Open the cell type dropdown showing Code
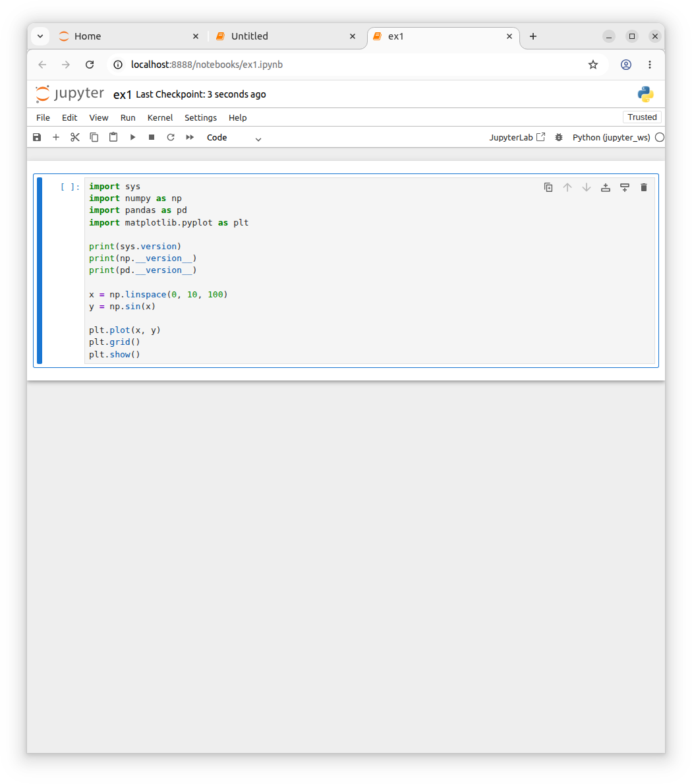 (234, 138)
